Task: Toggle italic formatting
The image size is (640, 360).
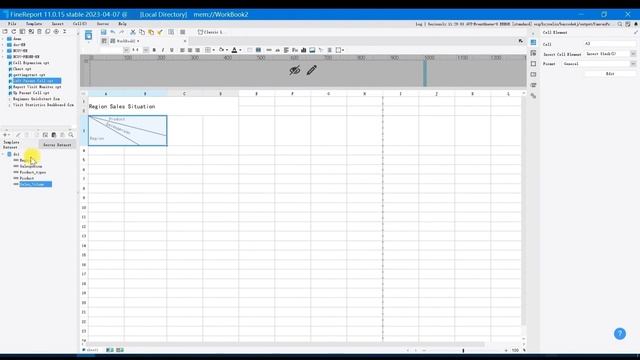Action: pyautogui.click(x=163, y=50)
